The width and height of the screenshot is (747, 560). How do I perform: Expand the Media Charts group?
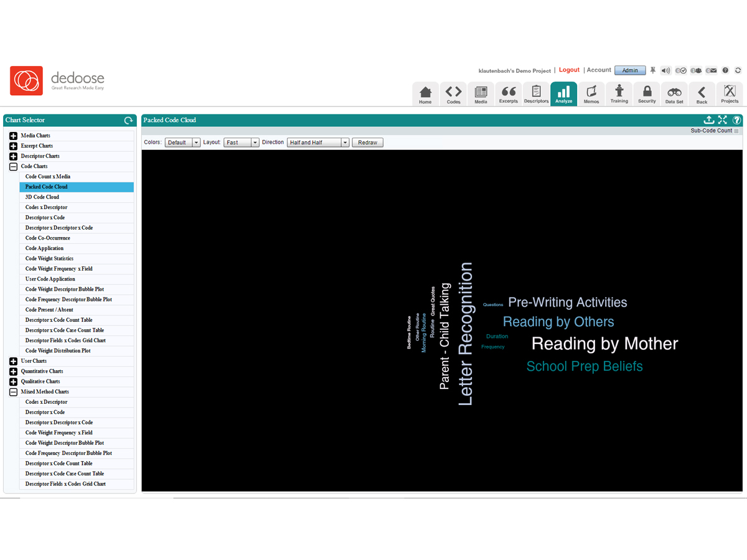click(13, 136)
